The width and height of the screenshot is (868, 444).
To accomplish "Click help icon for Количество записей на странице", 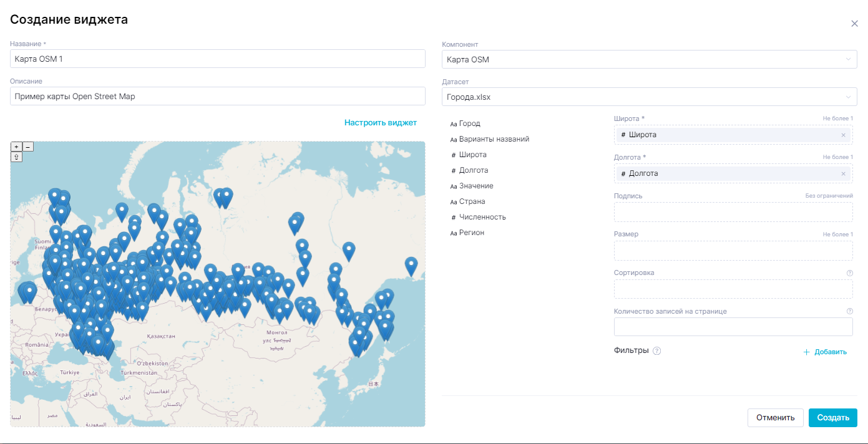I will 849,311.
